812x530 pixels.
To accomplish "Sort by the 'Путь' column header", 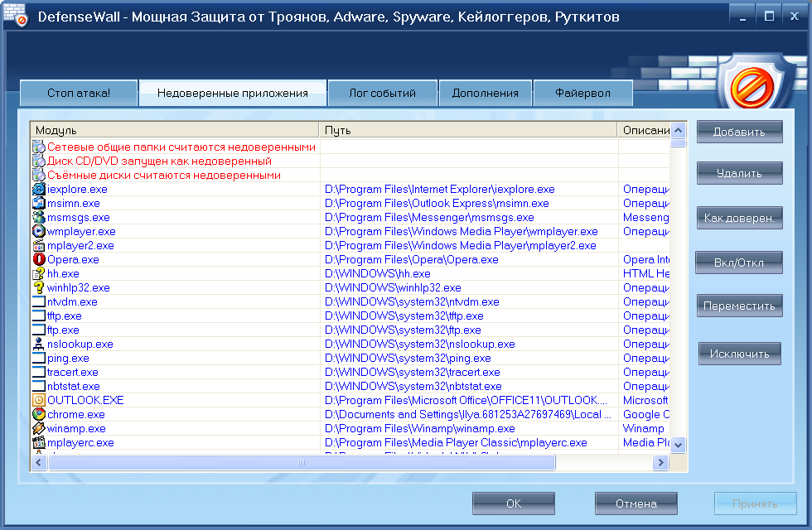I will [x=468, y=130].
